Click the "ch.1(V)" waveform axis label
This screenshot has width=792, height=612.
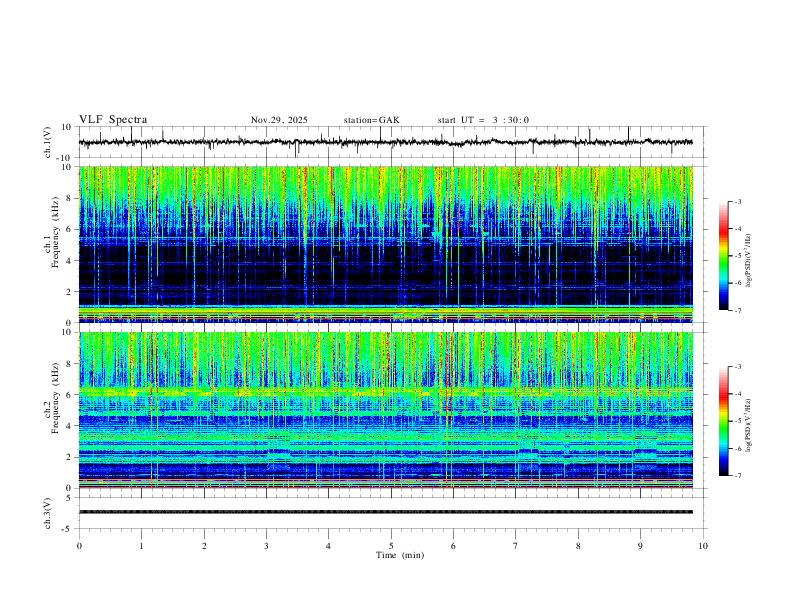click(48, 142)
